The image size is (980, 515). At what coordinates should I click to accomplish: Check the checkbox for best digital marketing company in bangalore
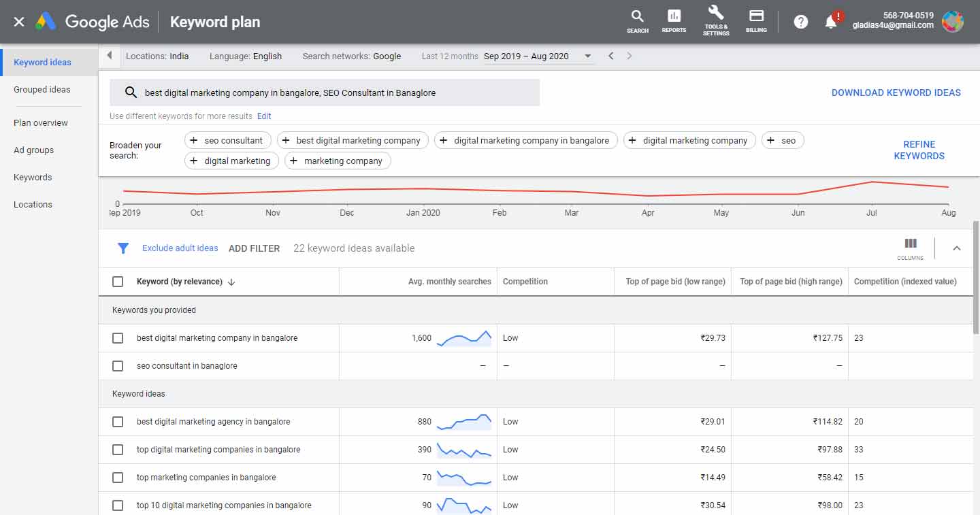(117, 337)
